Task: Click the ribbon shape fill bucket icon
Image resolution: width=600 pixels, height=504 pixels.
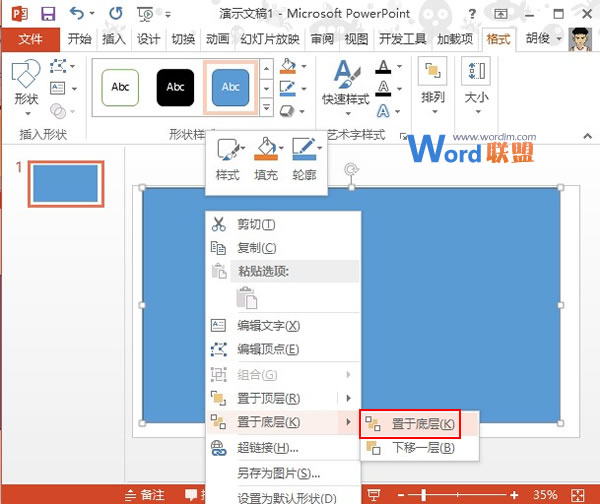Action: coord(288,66)
